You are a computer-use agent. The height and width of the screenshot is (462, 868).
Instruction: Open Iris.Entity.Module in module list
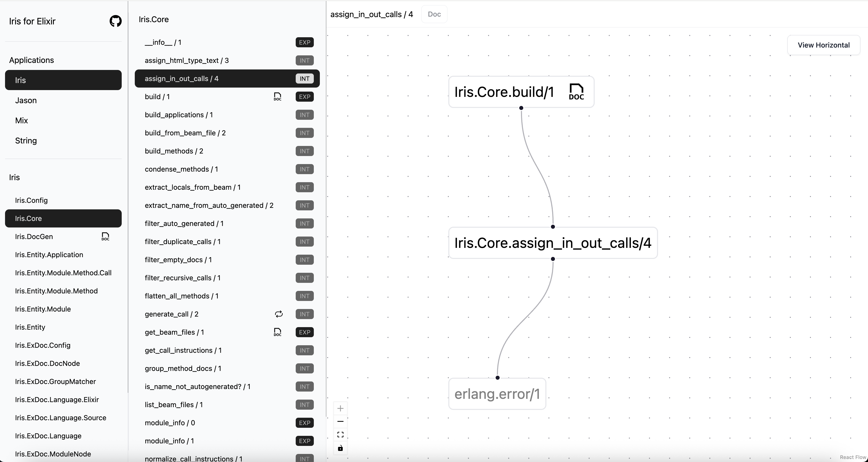[43, 309]
